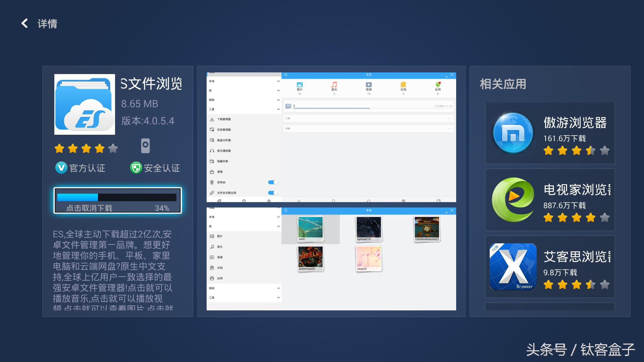Click 点击取消下载 to cancel the download
Screen dimensions: 644x362
tap(89, 208)
